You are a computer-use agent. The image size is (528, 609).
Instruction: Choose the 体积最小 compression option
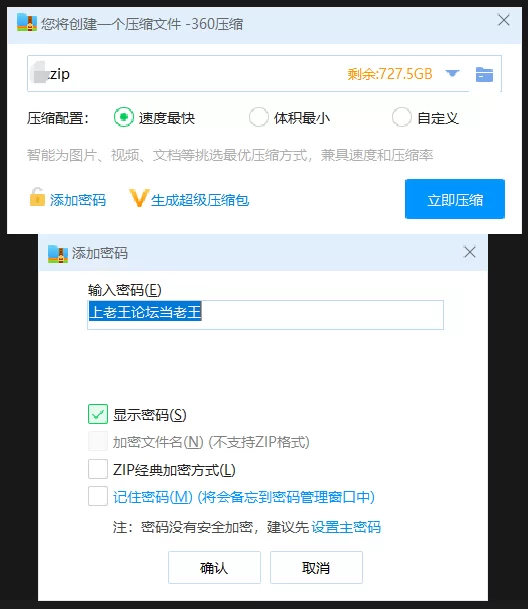coord(258,117)
